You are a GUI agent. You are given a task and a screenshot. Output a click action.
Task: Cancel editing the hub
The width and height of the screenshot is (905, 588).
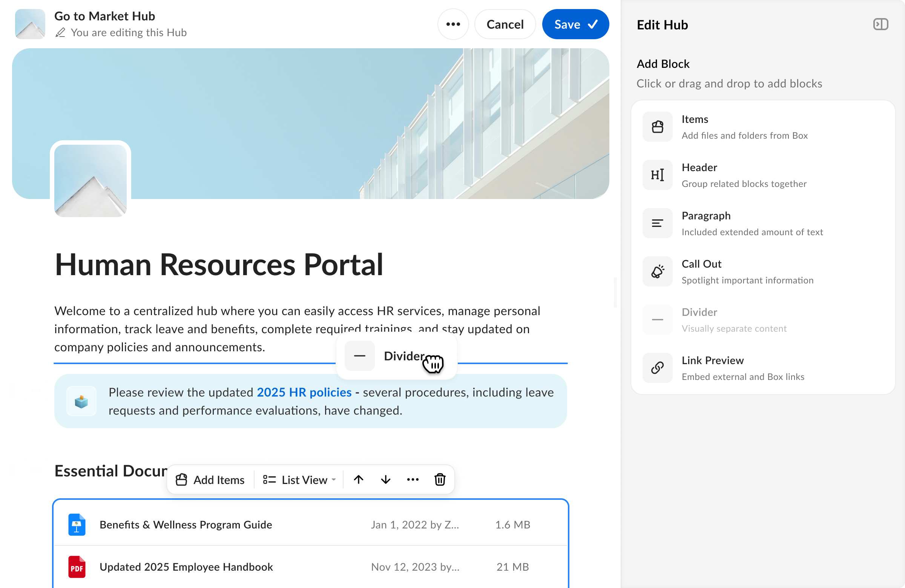pyautogui.click(x=505, y=24)
